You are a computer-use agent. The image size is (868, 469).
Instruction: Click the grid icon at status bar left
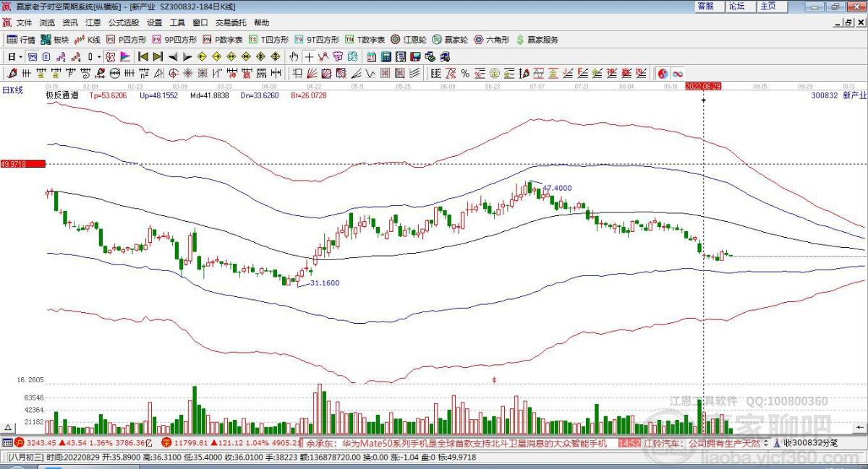click(x=7, y=442)
